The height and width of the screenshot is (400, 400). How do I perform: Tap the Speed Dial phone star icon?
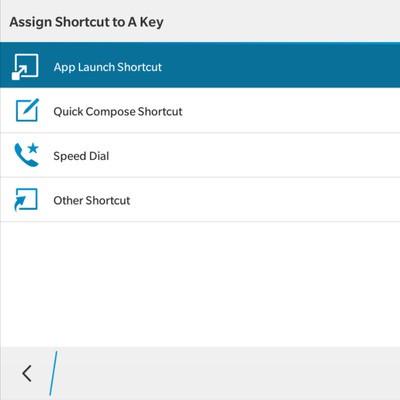[x=27, y=155]
